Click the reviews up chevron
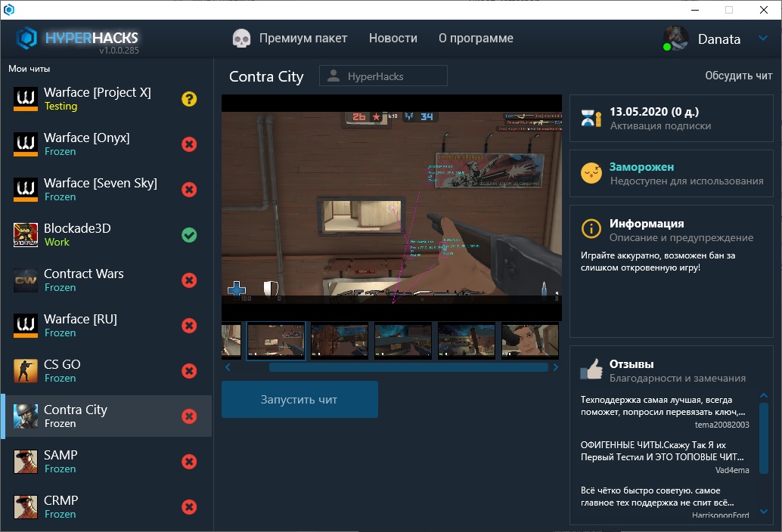The image size is (782, 532). point(764,395)
